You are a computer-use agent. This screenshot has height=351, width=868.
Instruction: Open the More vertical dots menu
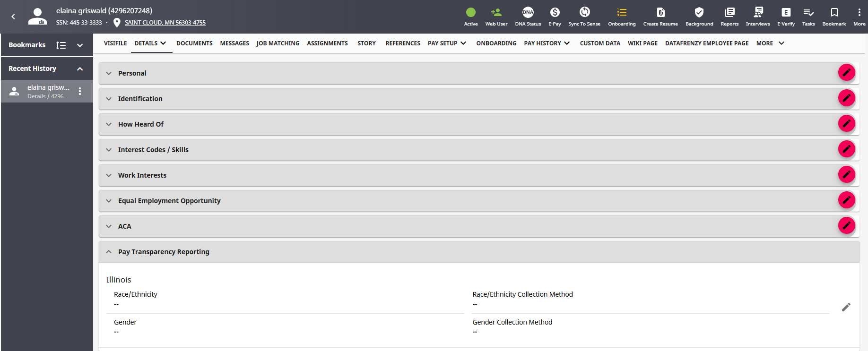click(859, 12)
